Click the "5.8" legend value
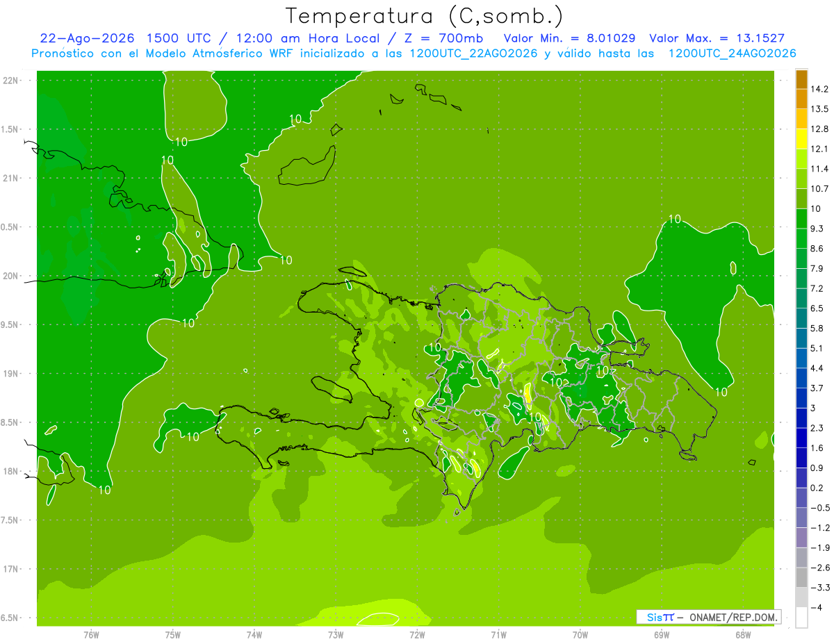Screen dimensions: 834x644 [817, 328]
